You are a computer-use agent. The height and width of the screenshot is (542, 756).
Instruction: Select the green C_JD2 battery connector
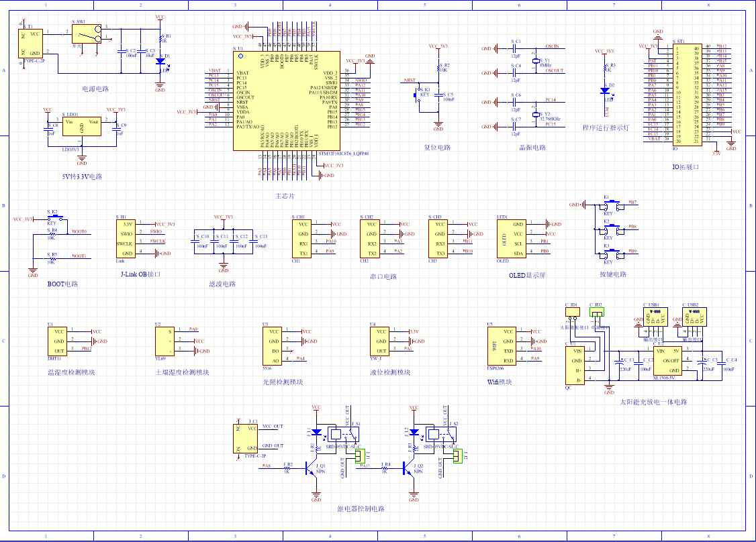(x=597, y=312)
